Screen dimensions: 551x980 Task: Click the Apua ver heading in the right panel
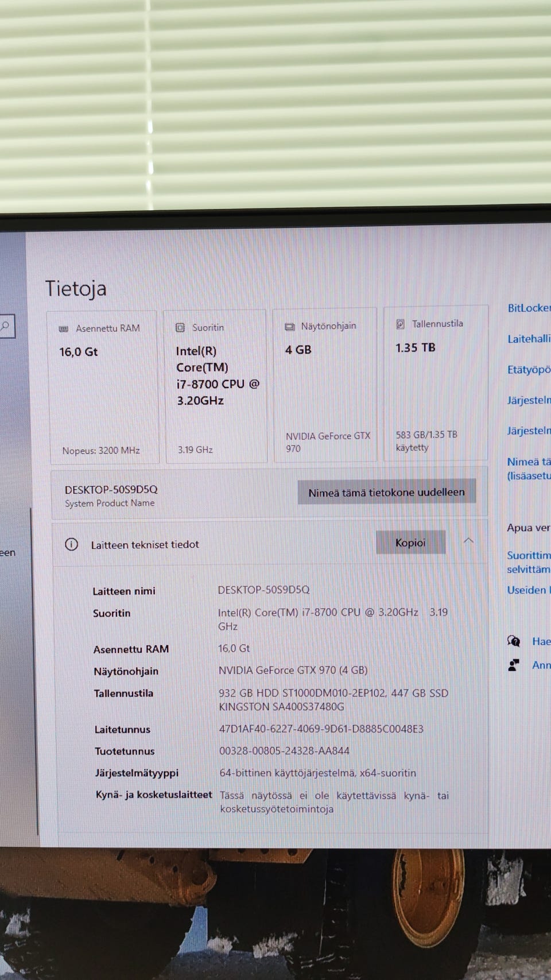[529, 528]
